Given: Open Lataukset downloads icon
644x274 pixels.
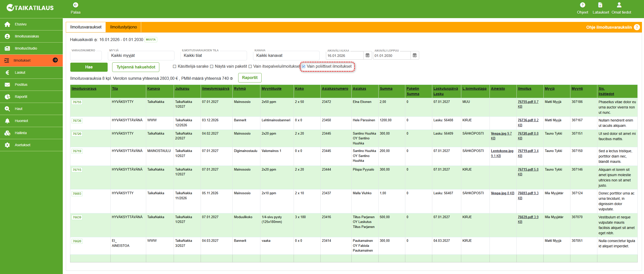Looking at the screenshot, I should pyautogui.click(x=600, y=5).
